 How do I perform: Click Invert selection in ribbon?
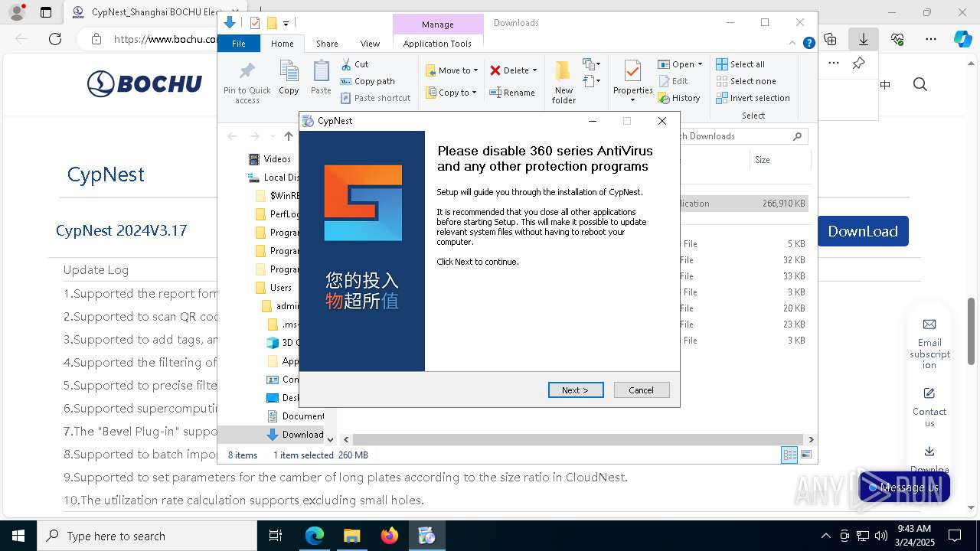pos(753,98)
